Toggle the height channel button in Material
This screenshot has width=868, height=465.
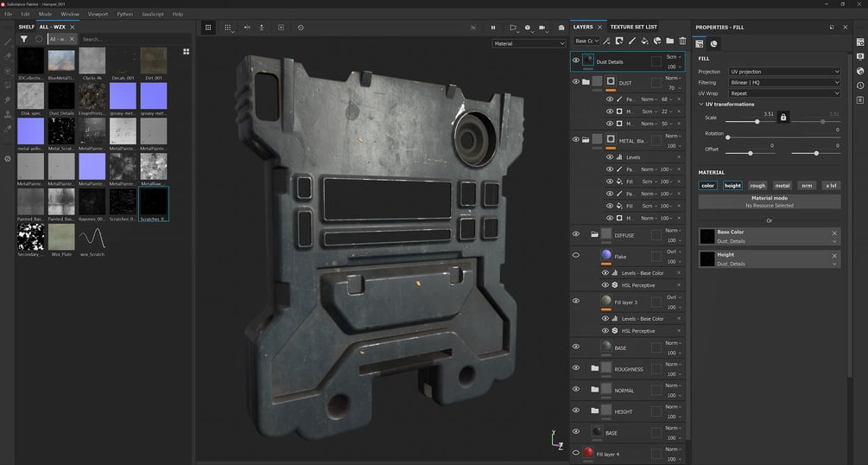tap(732, 186)
